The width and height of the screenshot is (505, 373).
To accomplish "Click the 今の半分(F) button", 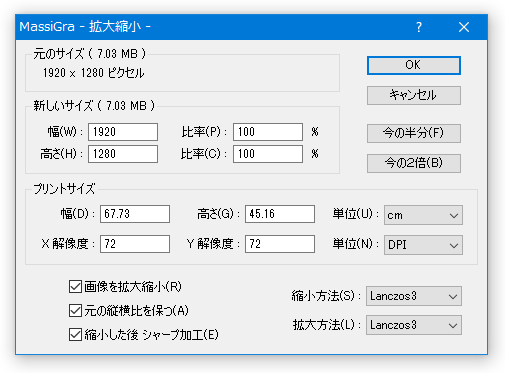I will [414, 133].
